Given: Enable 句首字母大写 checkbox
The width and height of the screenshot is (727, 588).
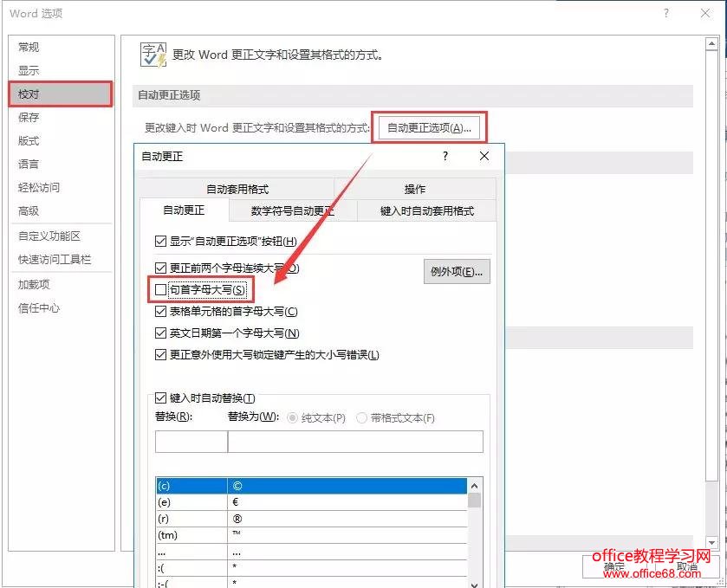Looking at the screenshot, I should click(160, 289).
